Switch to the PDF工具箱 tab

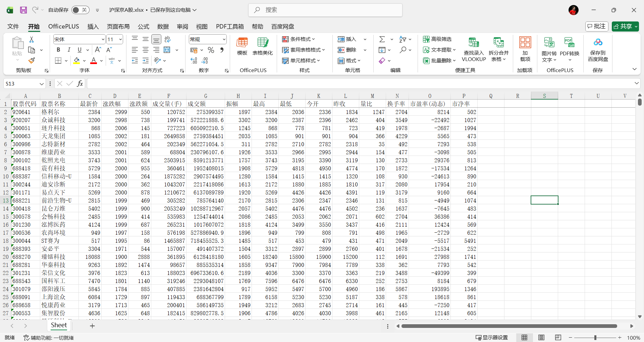230,26
